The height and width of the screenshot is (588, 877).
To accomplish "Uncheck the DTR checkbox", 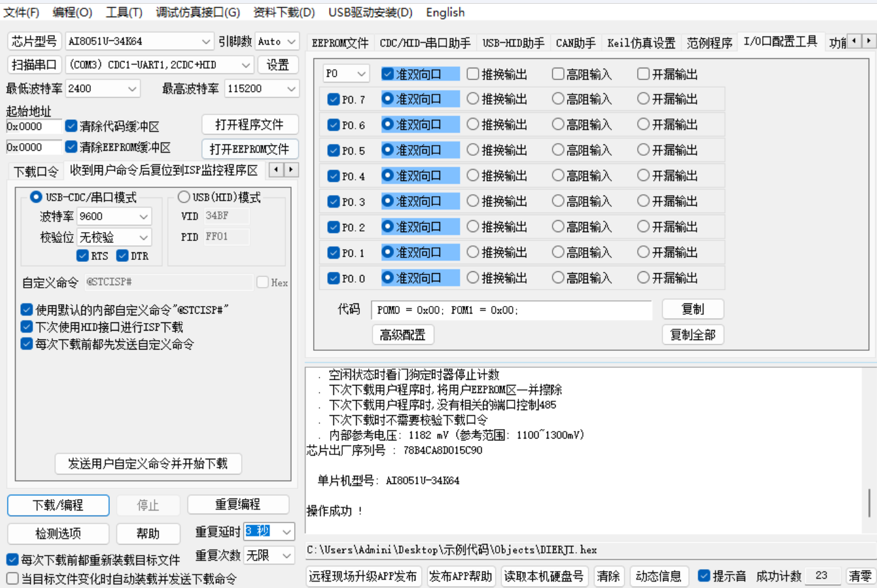I will tap(122, 256).
